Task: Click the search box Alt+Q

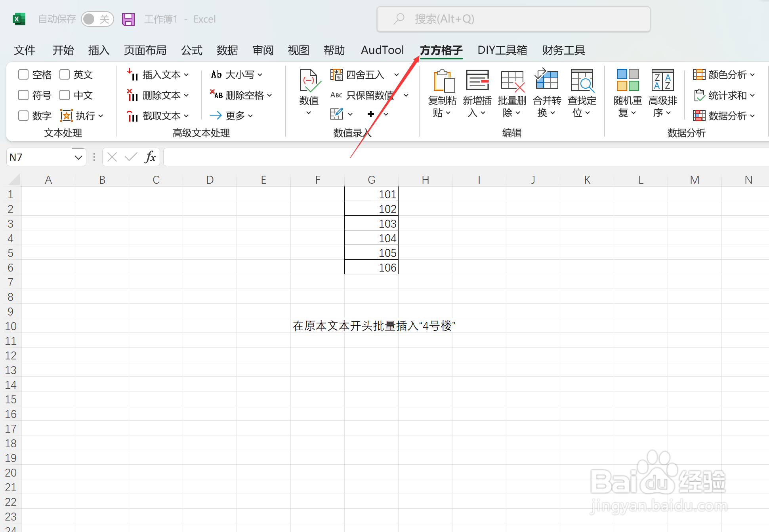Action: click(513, 19)
